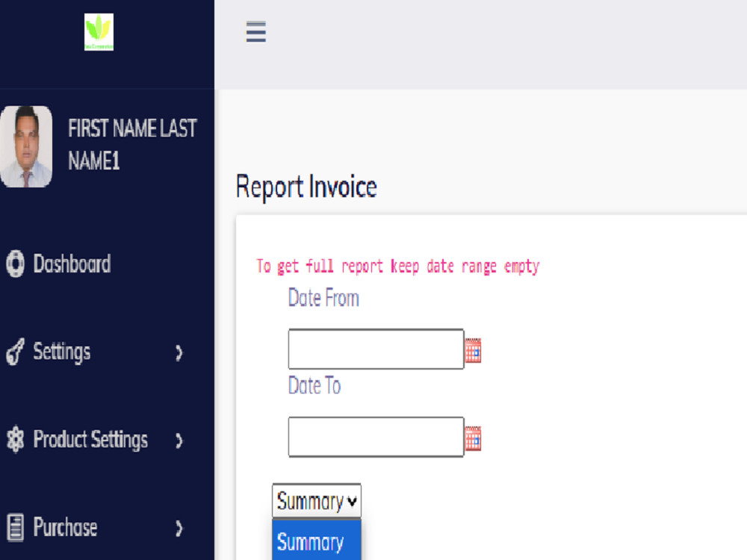747x560 pixels.
Task: Toggle the hamburger menu icon
Action: point(255,32)
